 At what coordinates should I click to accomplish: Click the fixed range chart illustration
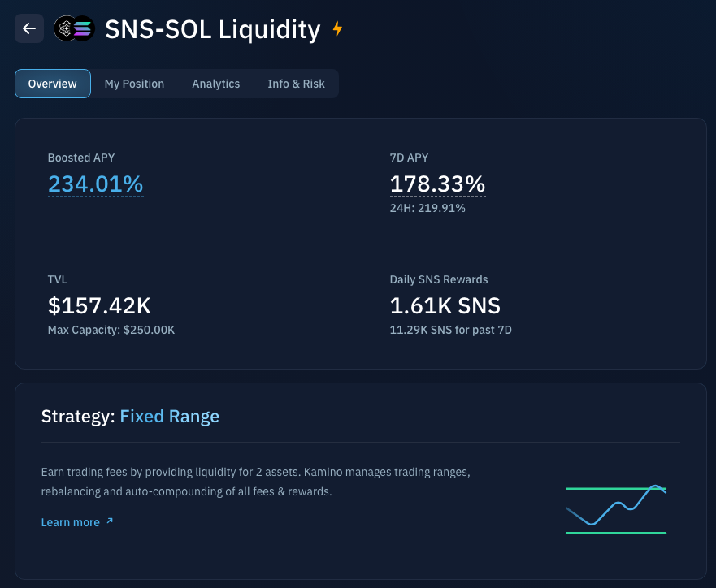click(x=616, y=509)
